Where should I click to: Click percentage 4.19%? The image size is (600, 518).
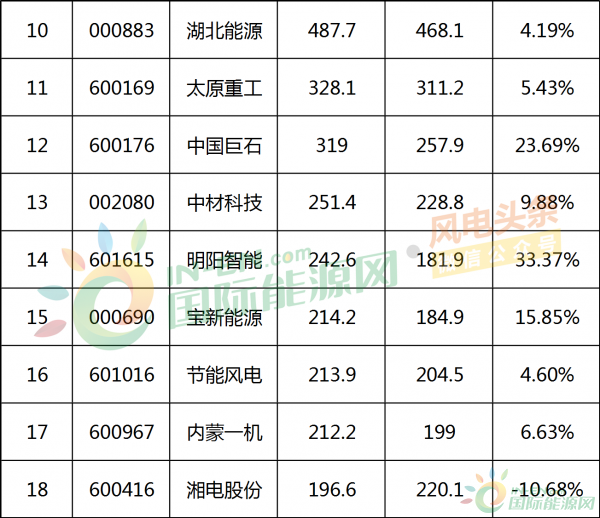(x=547, y=30)
